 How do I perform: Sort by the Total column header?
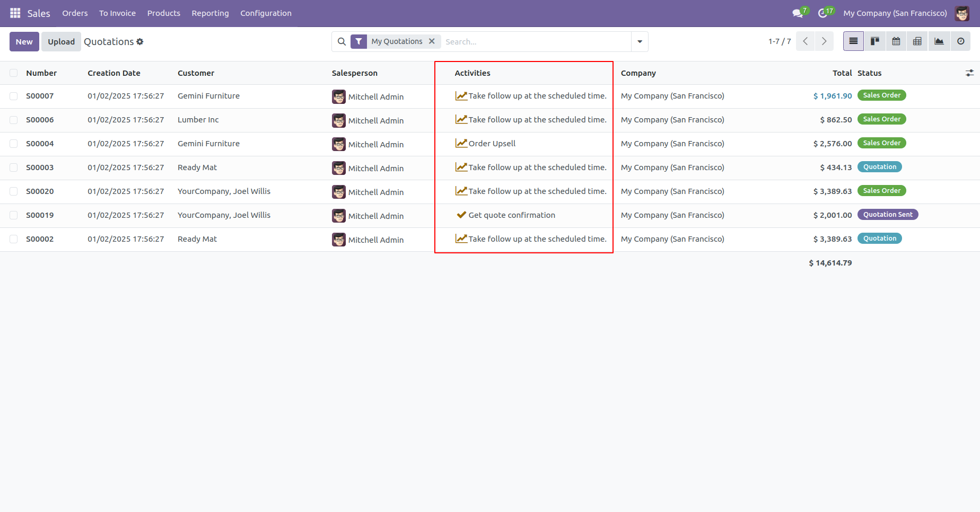842,73
